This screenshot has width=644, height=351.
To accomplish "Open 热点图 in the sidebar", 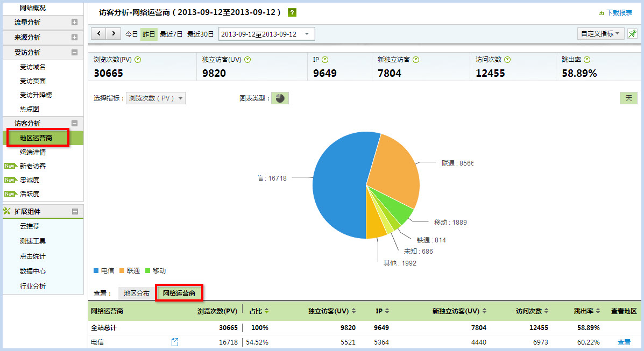I will pos(30,109).
